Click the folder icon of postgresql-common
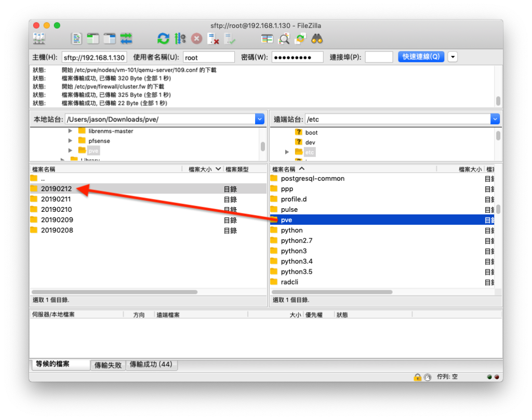The image size is (532, 420). pyautogui.click(x=274, y=178)
